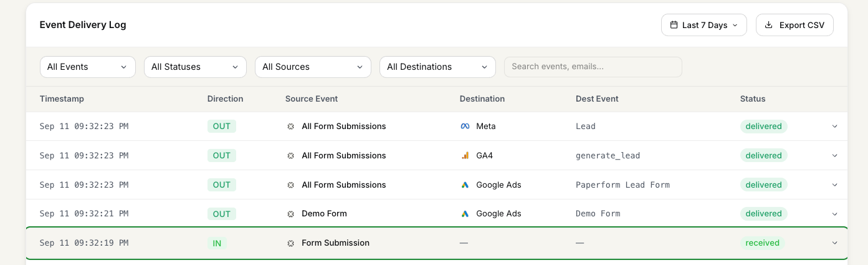868x265 pixels.
Task: Click download icon in Export CSV button
Action: pyautogui.click(x=768, y=25)
